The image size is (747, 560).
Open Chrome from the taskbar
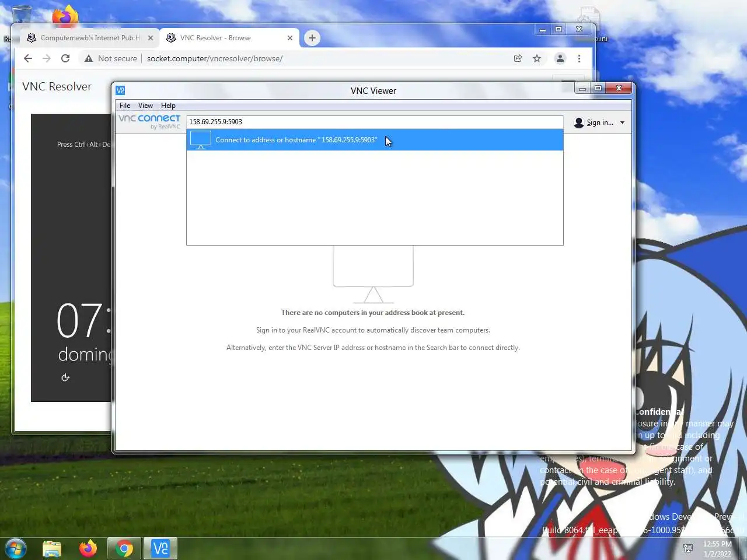124,548
